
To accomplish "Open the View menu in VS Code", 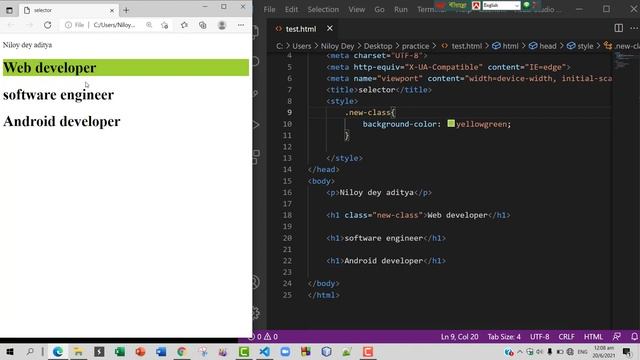I will 356,9.
